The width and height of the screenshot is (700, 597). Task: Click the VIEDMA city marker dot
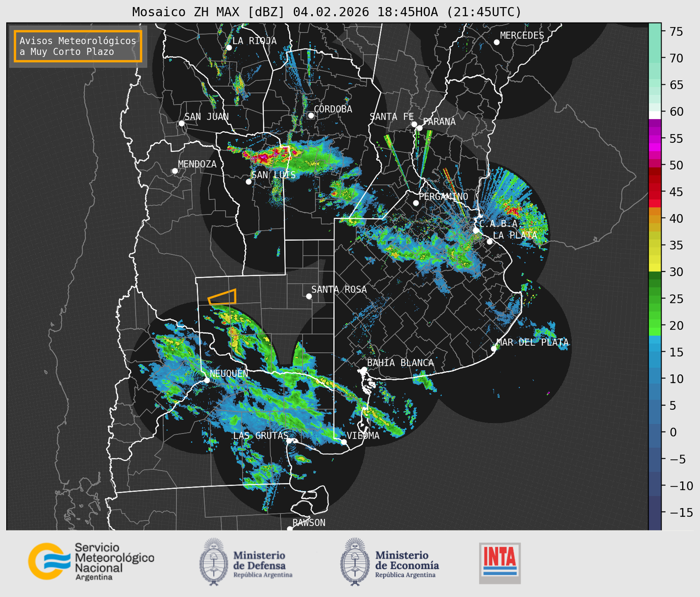344,442
